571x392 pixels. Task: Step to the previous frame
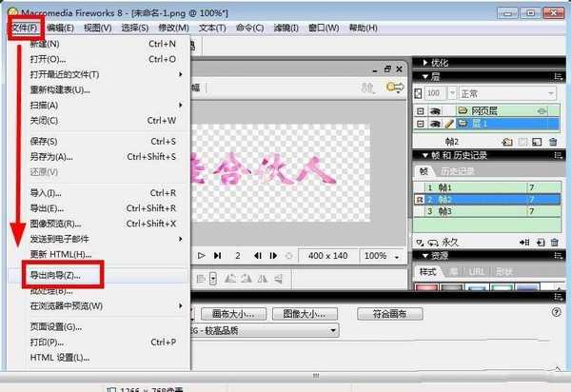[x=259, y=256]
